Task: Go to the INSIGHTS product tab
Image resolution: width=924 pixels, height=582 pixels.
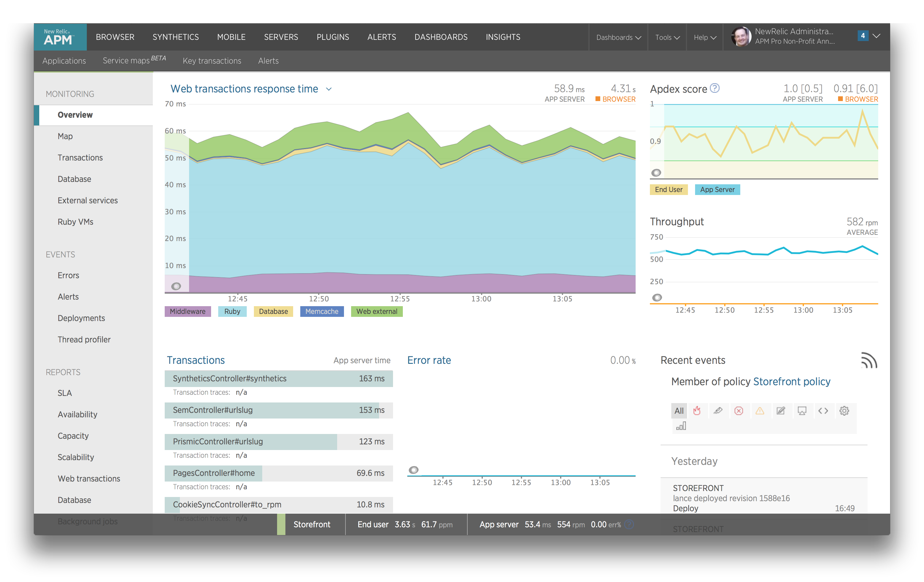Action: click(x=503, y=37)
